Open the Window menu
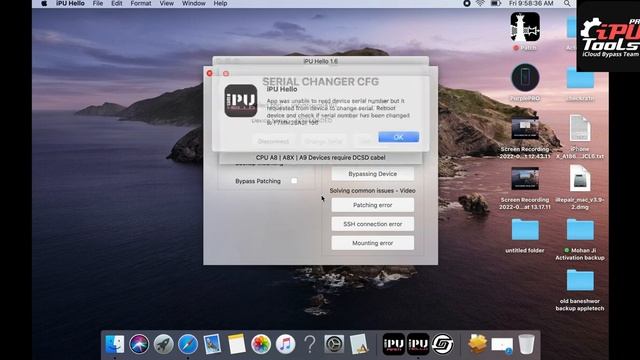 point(193,4)
